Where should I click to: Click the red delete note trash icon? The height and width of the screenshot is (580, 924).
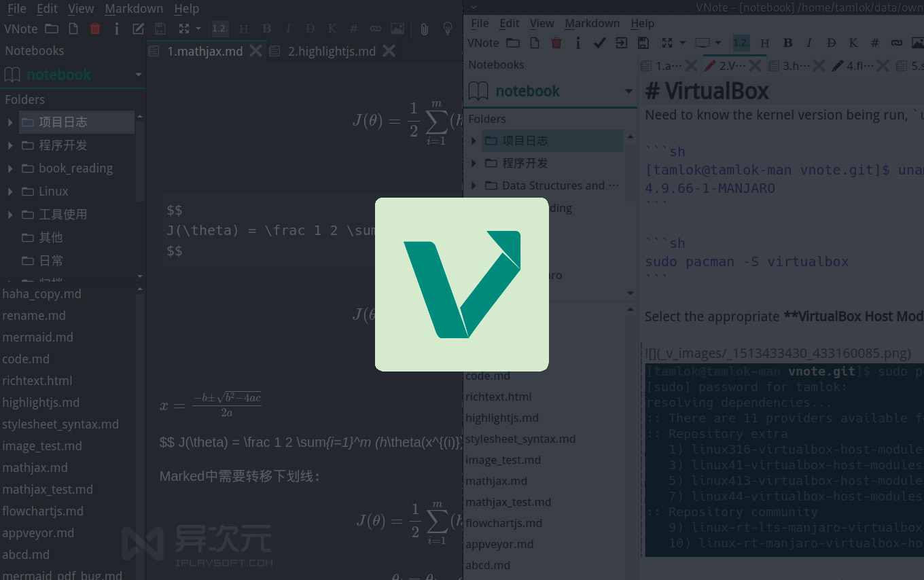94,29
